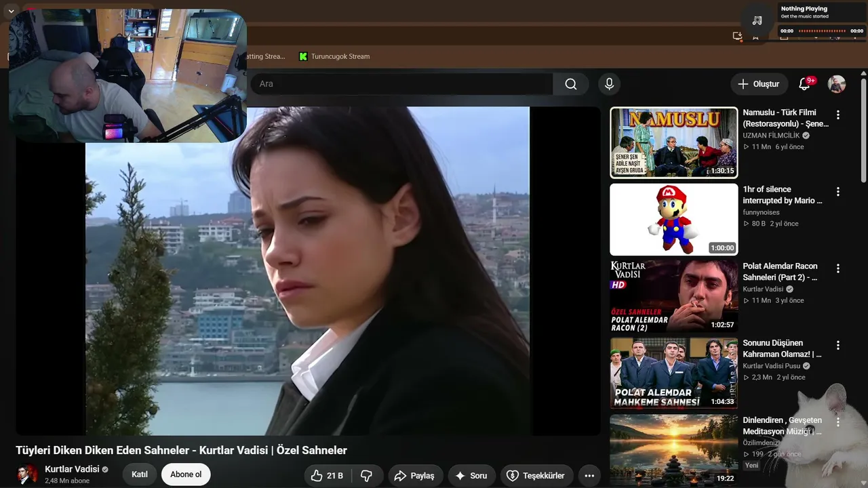Open the Polat Alemdar Mahkeme Sahnesi thumbnail
Screen dimensions: 868x488
(674, 373)
